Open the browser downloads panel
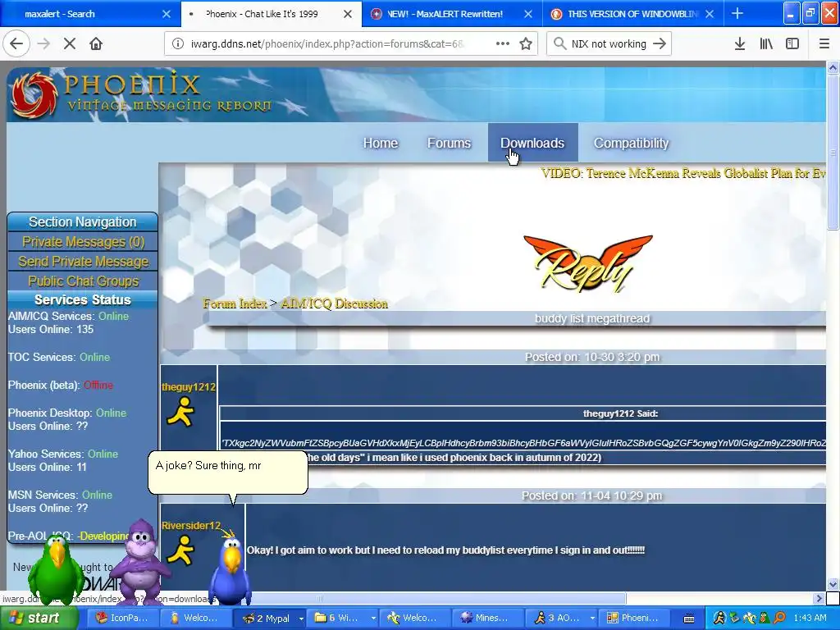The image size is (840, 630). click(x=740, y=44)
